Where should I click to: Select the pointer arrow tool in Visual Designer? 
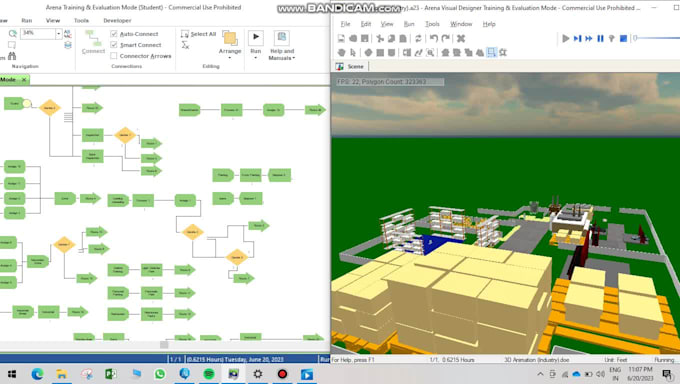pyautogui.click(x=353, y=53)
